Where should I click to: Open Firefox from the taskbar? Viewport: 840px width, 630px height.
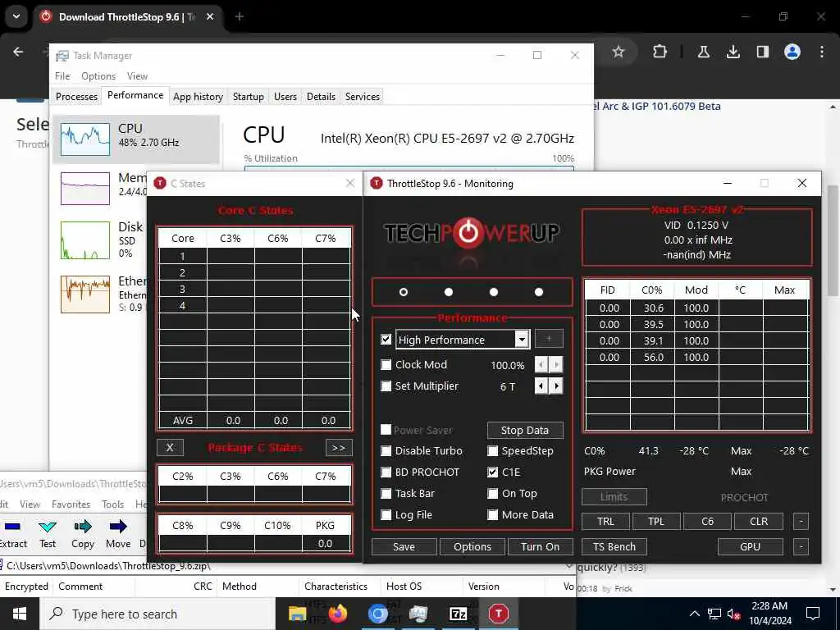coord(338,614)
